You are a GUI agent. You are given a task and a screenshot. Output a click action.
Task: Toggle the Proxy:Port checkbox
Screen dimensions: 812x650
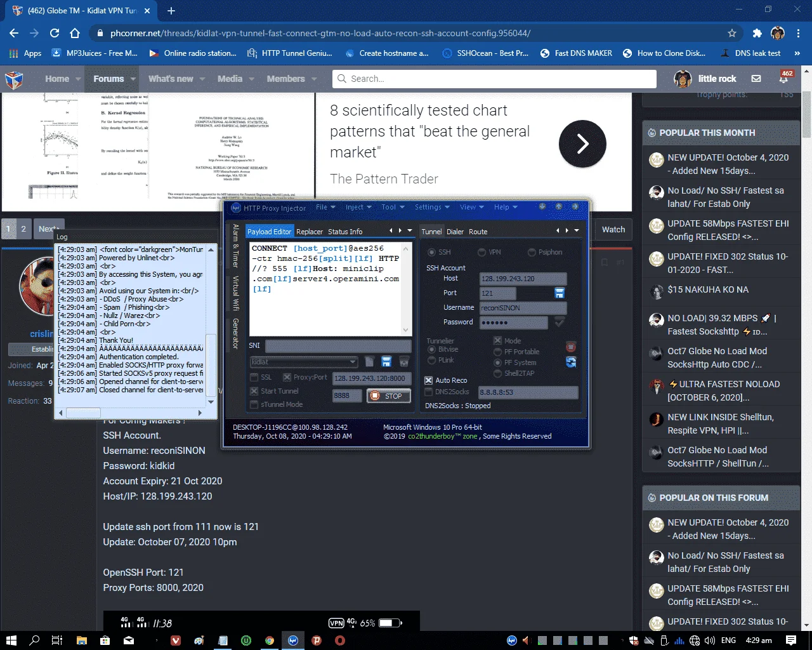coord(287,377)
